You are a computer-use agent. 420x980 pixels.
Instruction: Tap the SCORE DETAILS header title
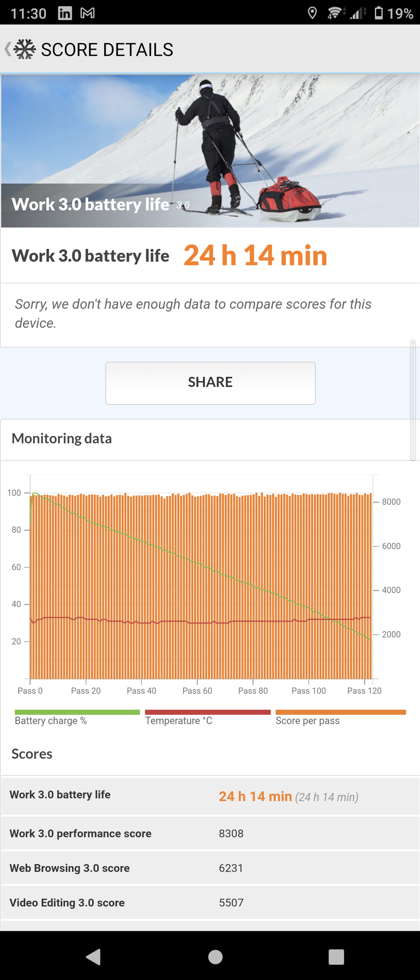pyautogui.click(x=107, y=50)
